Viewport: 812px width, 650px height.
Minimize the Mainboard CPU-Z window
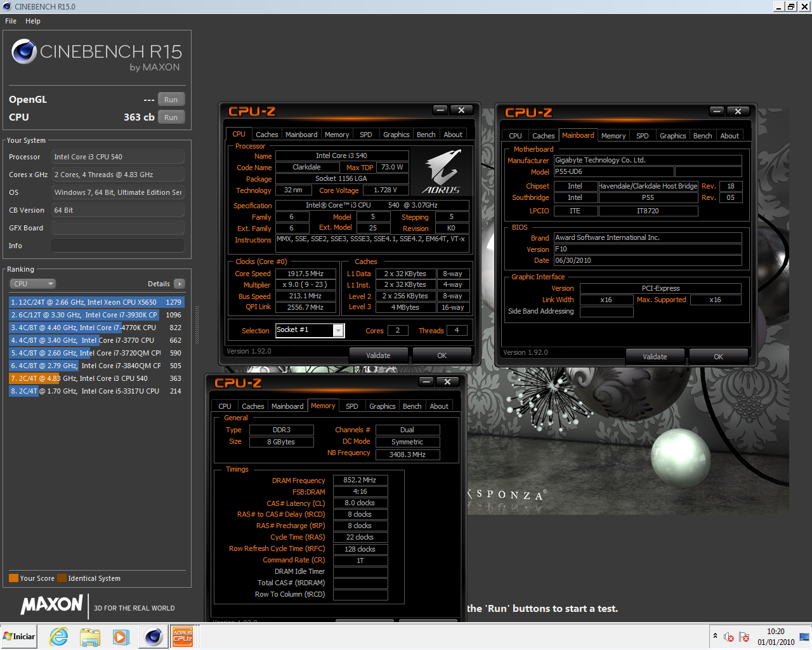click(x=717, y=111)
